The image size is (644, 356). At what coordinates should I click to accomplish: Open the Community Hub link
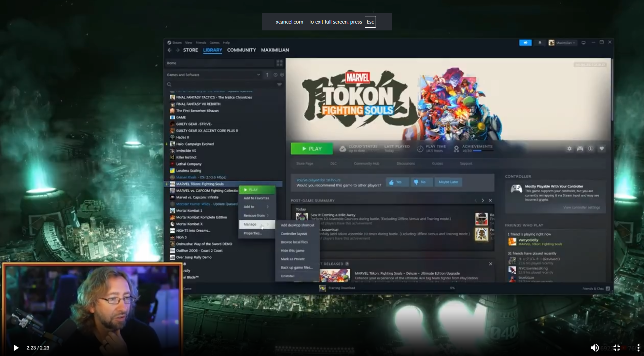coord(366,164)
